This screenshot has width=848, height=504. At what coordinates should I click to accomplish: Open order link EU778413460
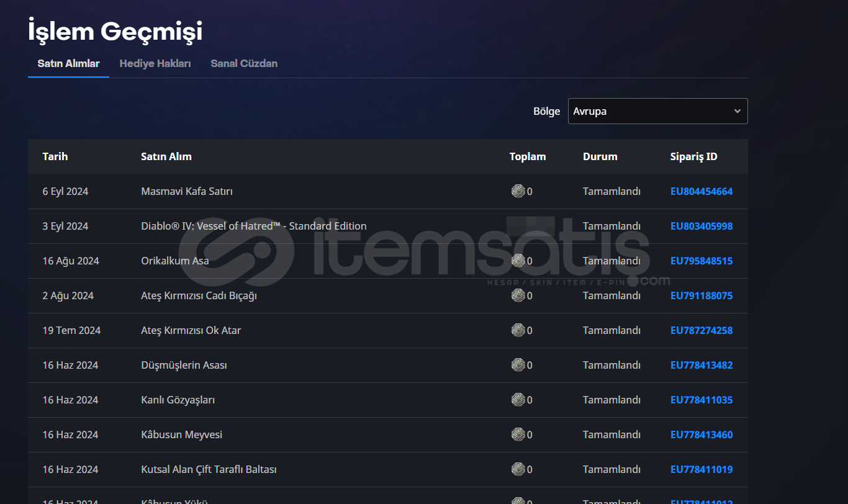[x=701, y=434]
